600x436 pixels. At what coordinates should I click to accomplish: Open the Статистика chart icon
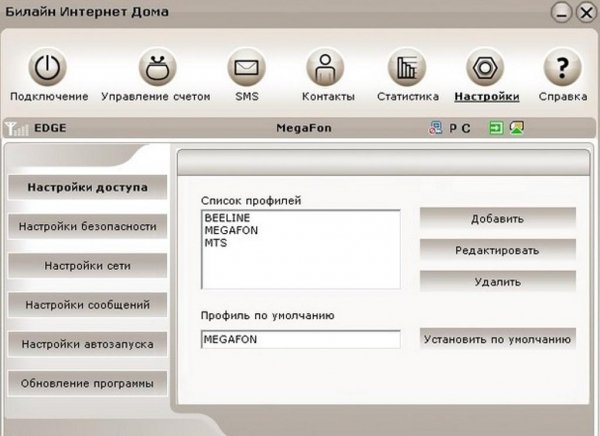[x=407, y=68]
